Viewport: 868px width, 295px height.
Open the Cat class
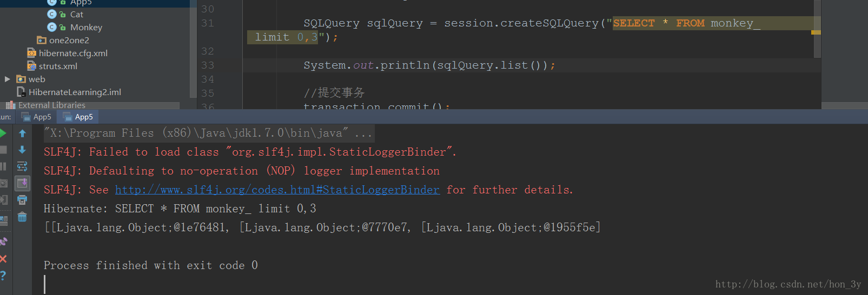(77, 14)
